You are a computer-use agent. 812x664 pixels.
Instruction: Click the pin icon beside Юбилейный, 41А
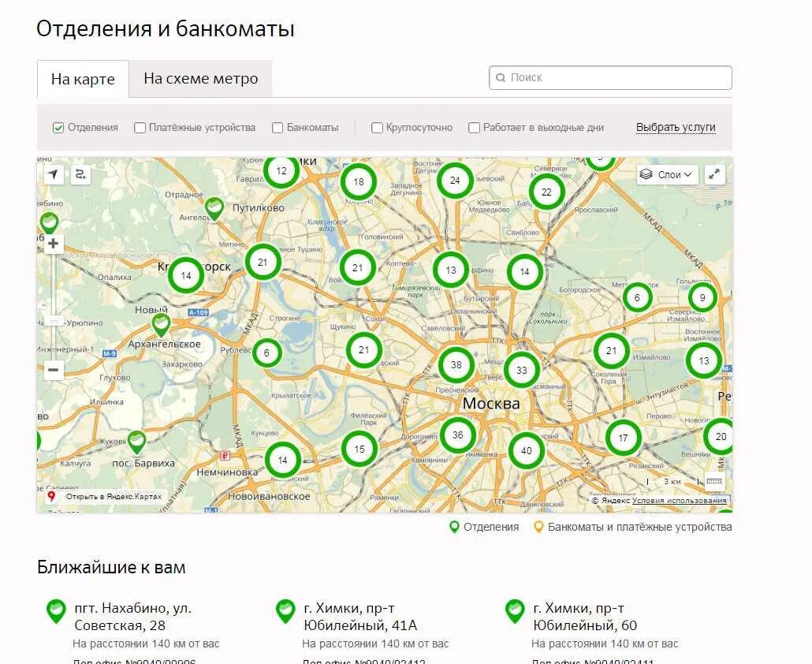[x=285, y=612]
